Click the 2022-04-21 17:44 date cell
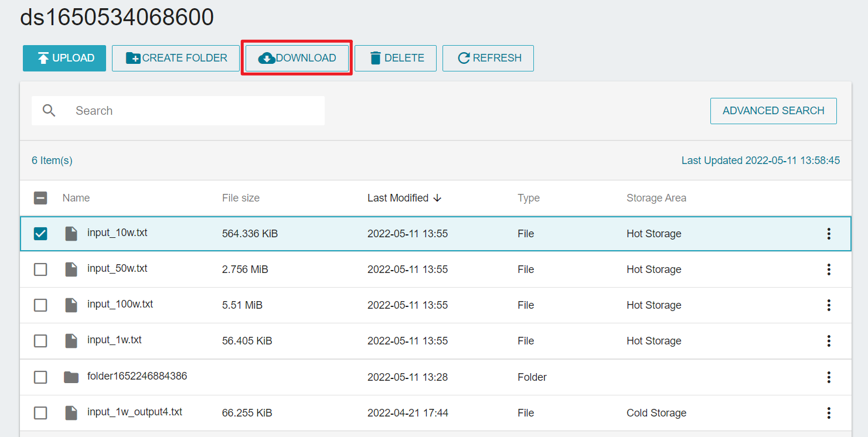The image size is (868, 437). tap(408, 413)
